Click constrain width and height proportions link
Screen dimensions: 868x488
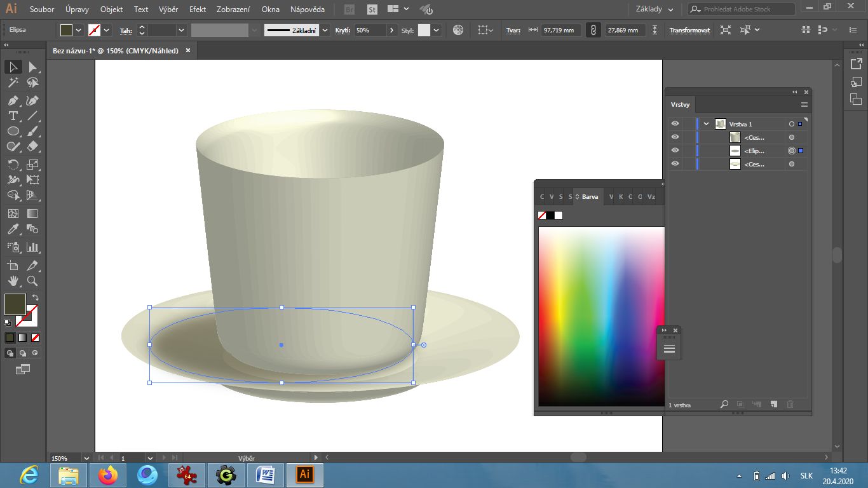point(593,30)
